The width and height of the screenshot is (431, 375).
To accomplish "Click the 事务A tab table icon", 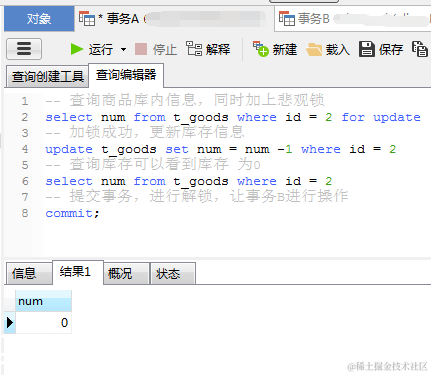I will [x=87, y=18].
